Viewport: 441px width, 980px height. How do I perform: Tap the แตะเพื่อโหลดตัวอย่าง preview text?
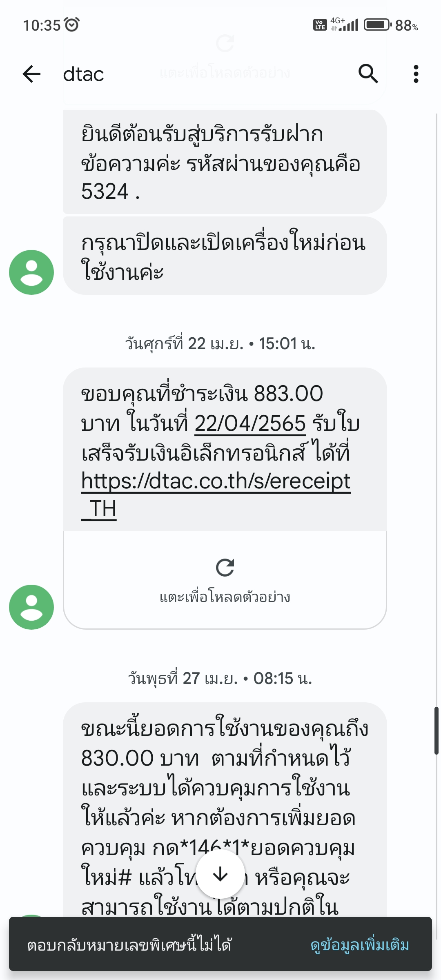tap(225, 597)
